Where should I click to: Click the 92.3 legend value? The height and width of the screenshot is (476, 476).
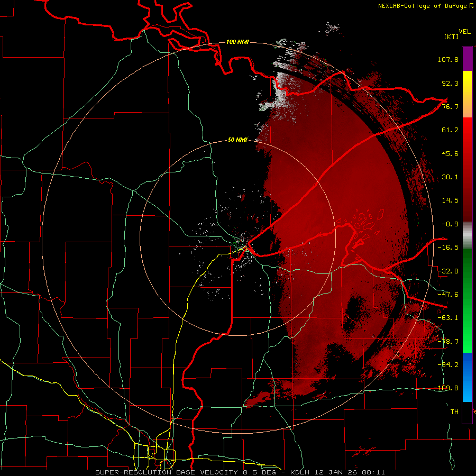(450, 83)
